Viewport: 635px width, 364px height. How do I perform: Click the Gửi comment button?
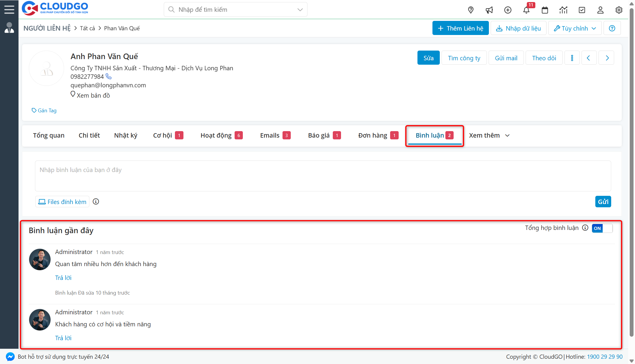pyautogui.click(x=603, y=202)
